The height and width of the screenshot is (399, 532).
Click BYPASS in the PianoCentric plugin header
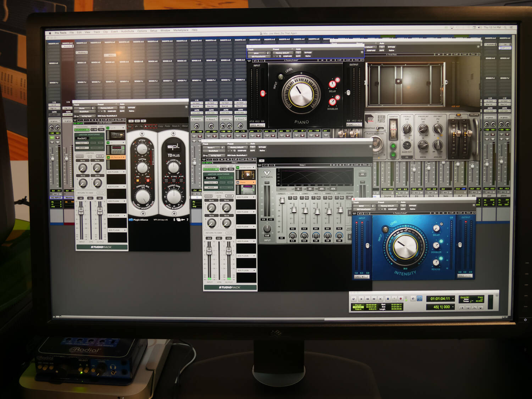(308, 52)
